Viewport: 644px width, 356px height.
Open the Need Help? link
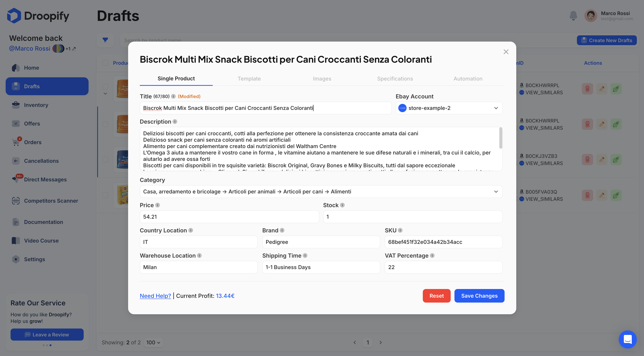(x=155, y=296)
